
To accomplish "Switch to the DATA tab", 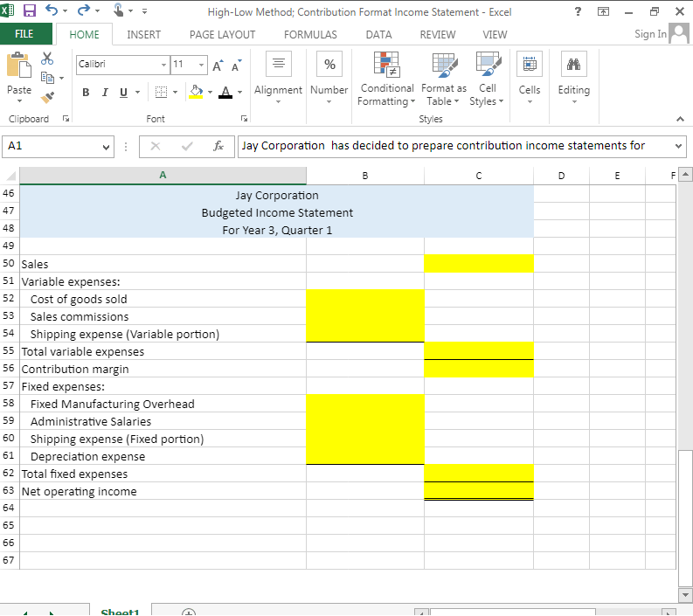I will pos(378,34).
